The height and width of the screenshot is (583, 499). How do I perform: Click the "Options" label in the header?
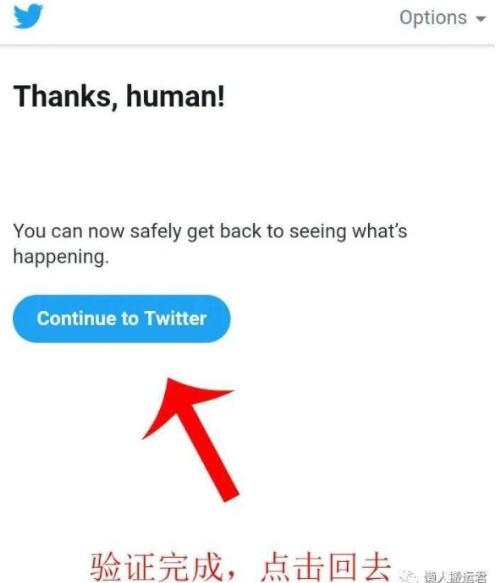click(x=433, y=18)
